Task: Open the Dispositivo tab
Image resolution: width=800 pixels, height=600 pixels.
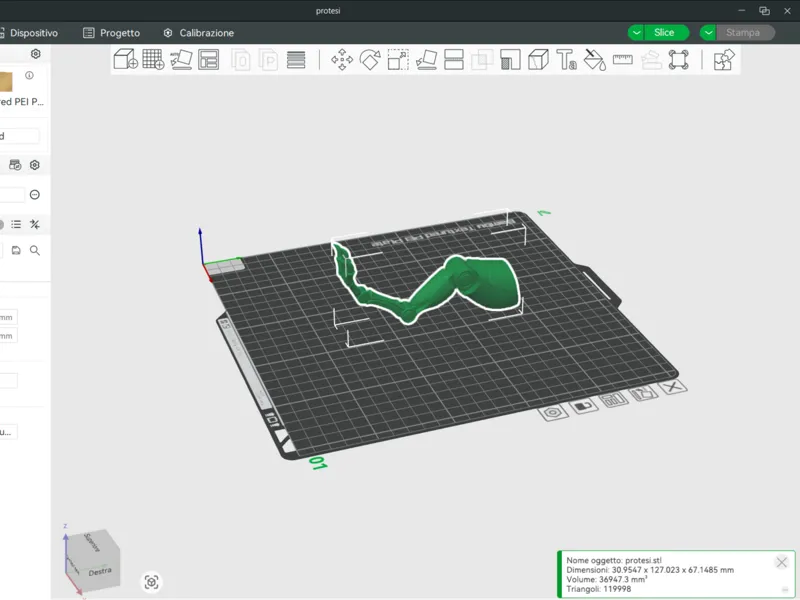Action: tap(29, 33)
